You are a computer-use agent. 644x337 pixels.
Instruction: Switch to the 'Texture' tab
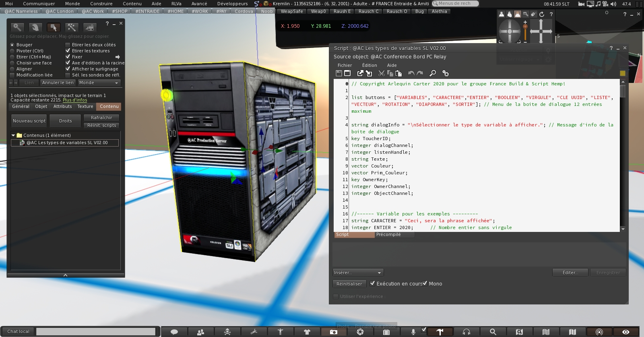pos(85,106)
